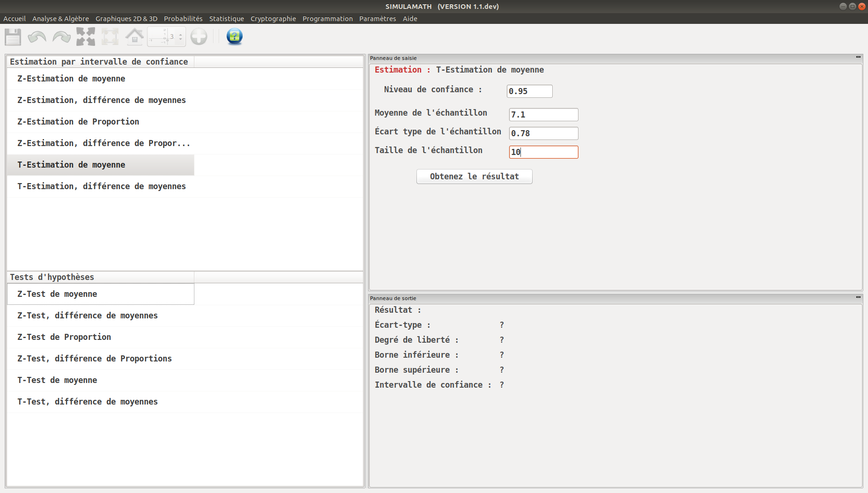Open the Analyse & Algèbre menu
Screen dimensions: 868x493
point(60,19)
